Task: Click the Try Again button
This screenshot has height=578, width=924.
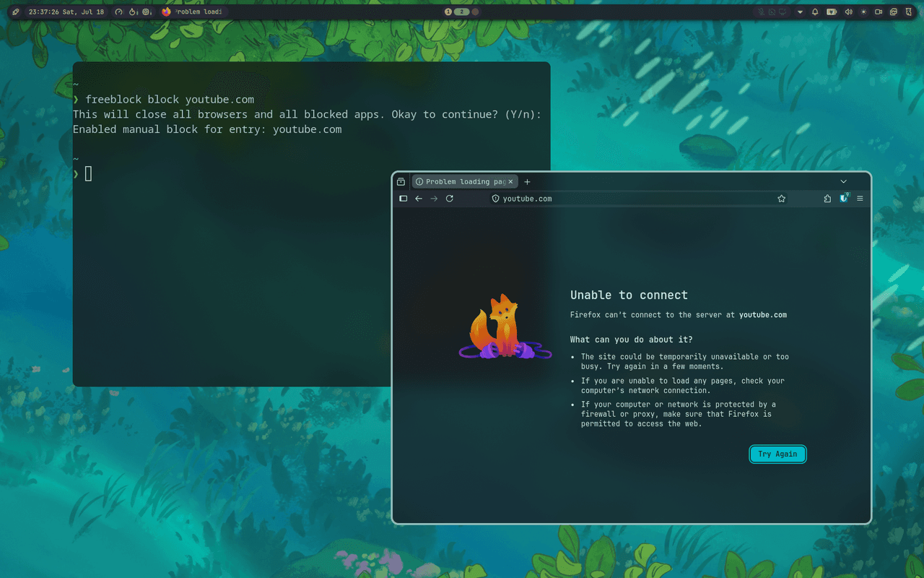Action: pyautogui.click(x=777, y=454)
